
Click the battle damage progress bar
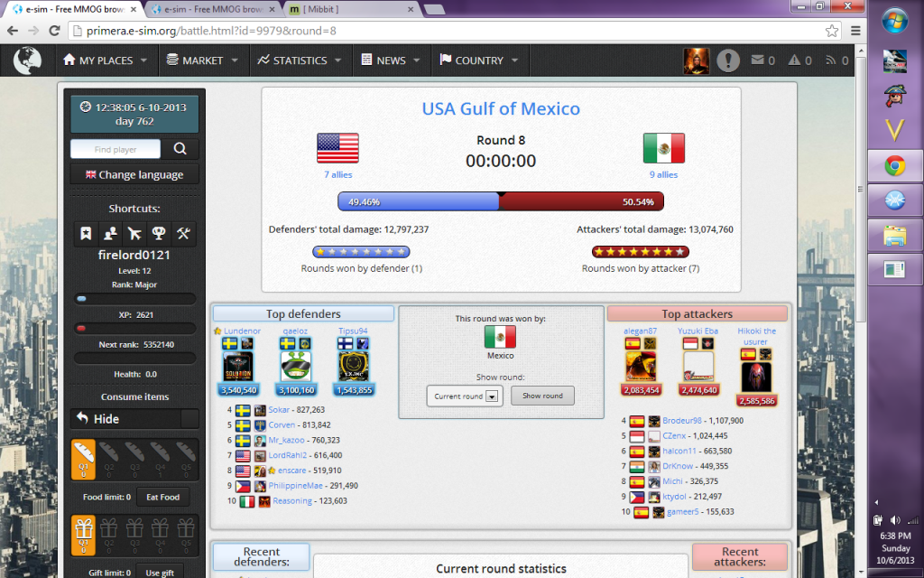pyautogui.click(x=501, y=201)
